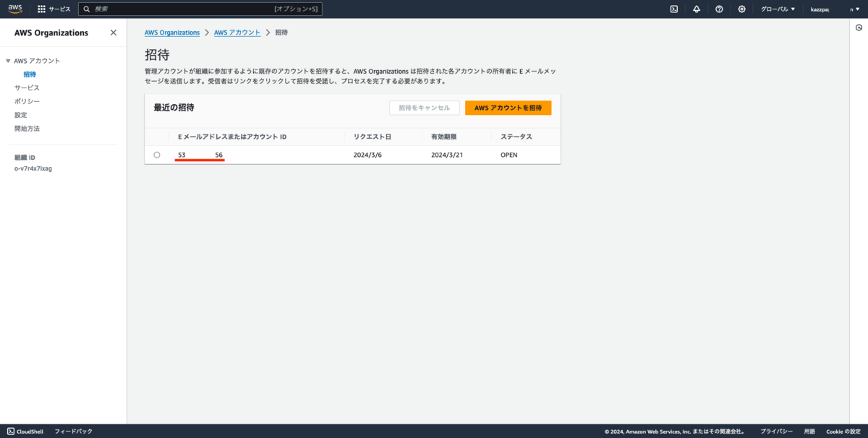
Task: Go to AWS Organizations breadcrumb link
Action: click(172, 33)
